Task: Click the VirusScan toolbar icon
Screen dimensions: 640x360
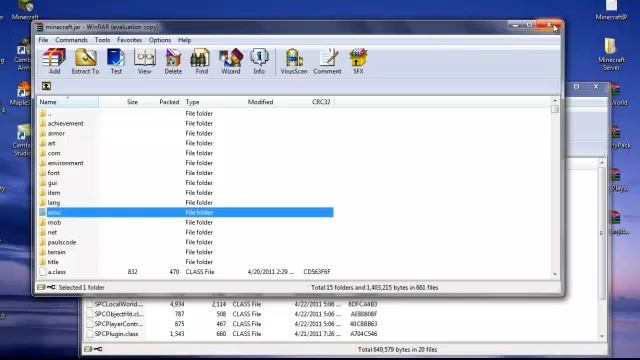Action: point(293,61)
